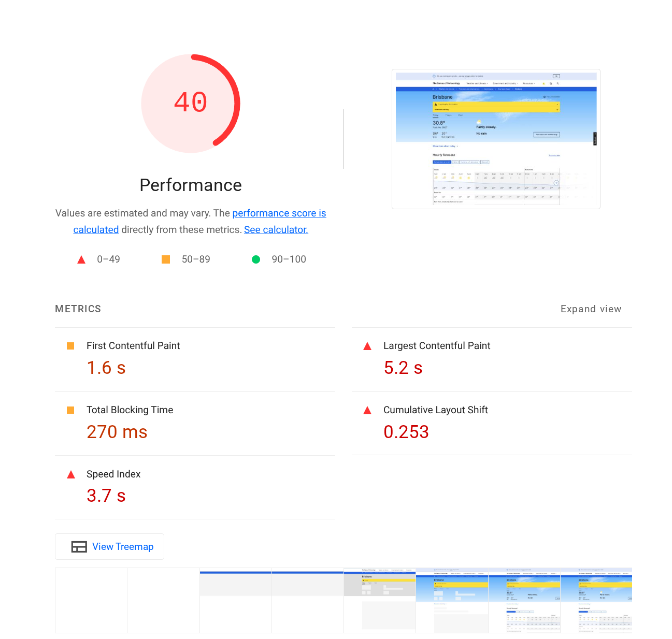Expand the First Contentful Paint metric label
The height and width of the screenshot is (639, 672).
click(133, 346)
